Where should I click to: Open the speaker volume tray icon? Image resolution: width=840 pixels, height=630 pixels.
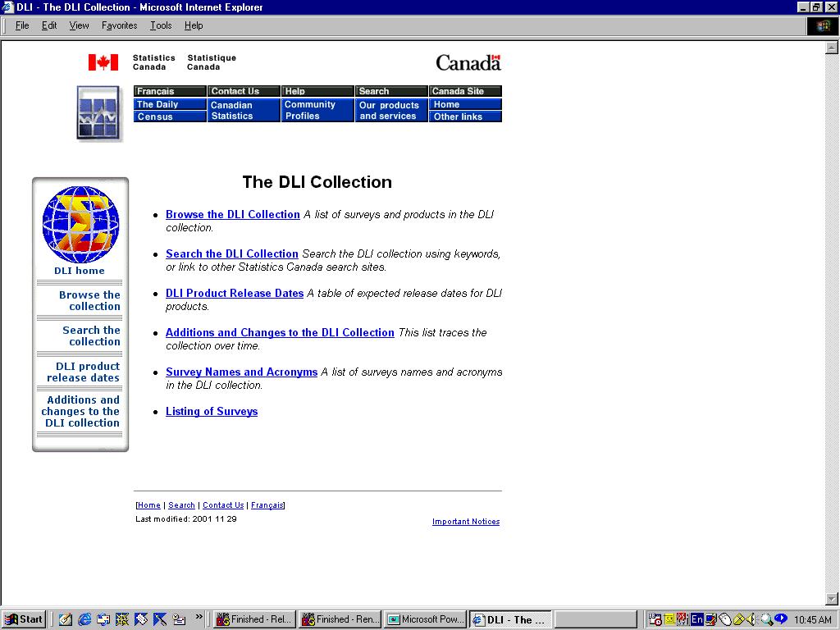[x=751, y=619]
